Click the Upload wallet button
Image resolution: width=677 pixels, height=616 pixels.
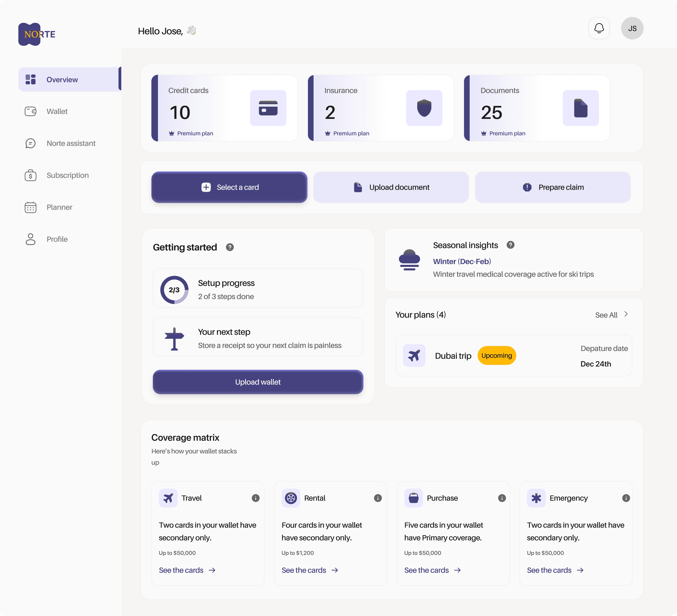click(x=258, y=382)
